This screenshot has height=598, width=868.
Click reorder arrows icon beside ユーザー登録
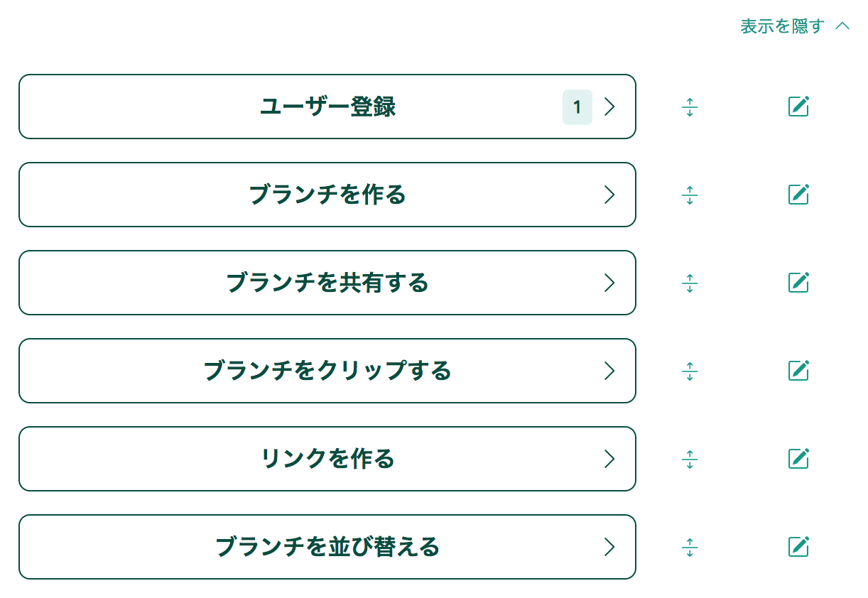[690, 107]
